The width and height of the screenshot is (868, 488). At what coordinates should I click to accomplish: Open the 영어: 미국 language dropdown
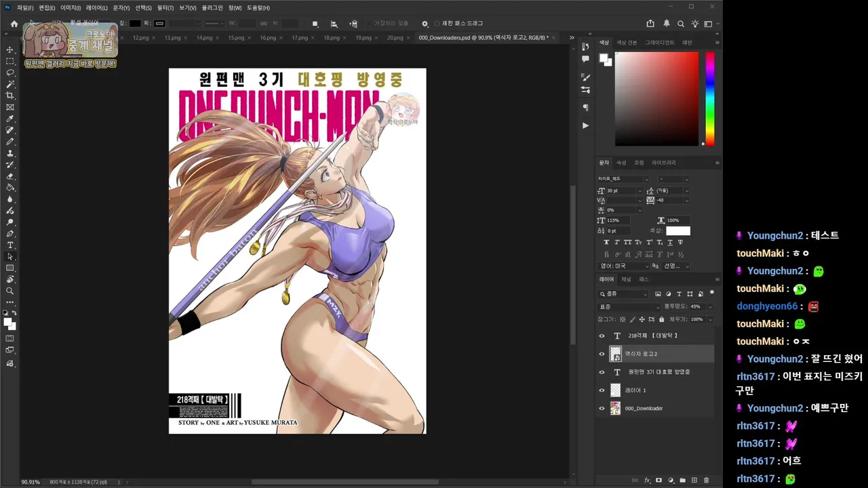tap(623, 266)
